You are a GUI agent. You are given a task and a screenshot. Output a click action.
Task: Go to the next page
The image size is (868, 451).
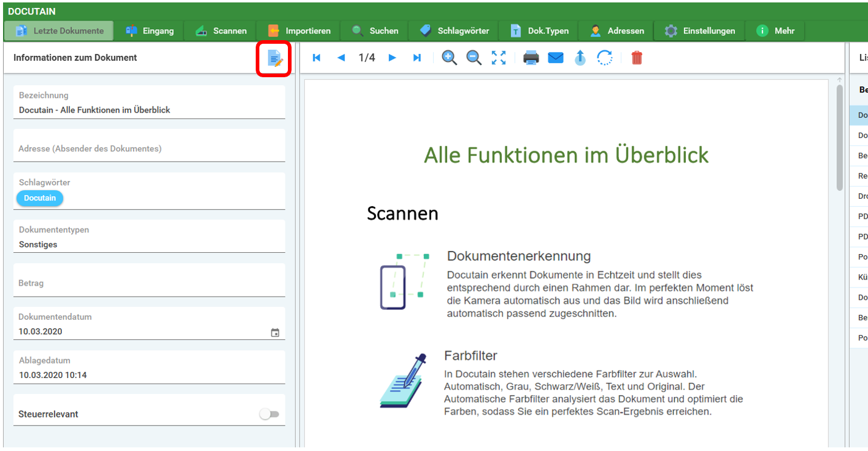pos(392,58)
